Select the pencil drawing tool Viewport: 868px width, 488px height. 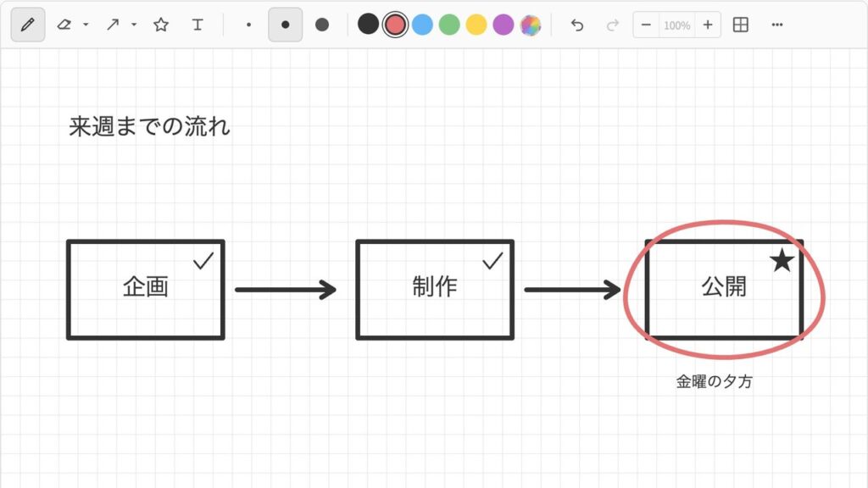pyautogui.click(x=28, y=25)
